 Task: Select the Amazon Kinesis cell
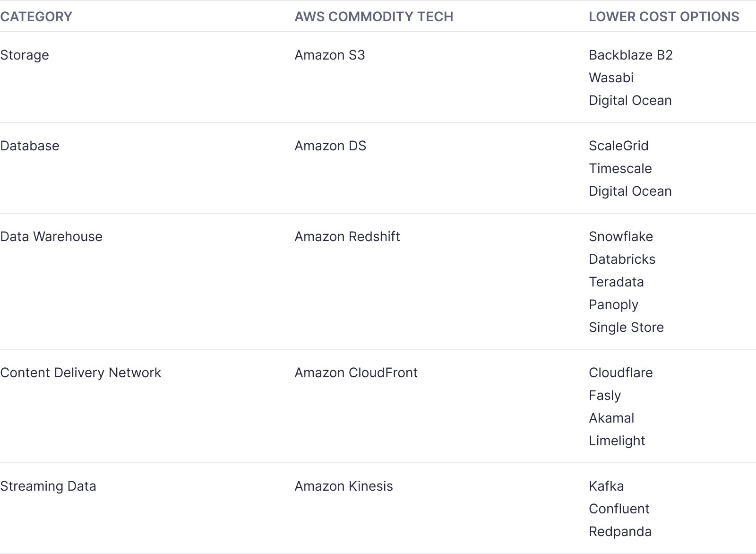[344, 486]
